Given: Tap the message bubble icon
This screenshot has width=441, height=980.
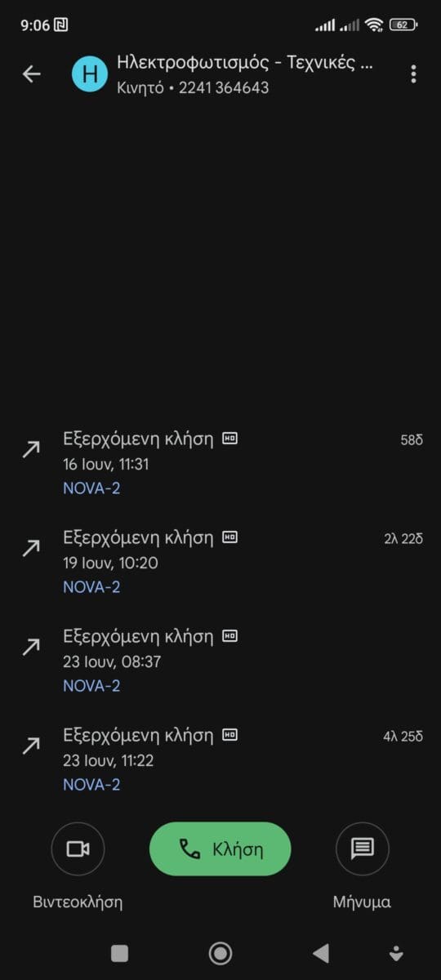Looking at the screenshot, I should [x=362, y=849].
